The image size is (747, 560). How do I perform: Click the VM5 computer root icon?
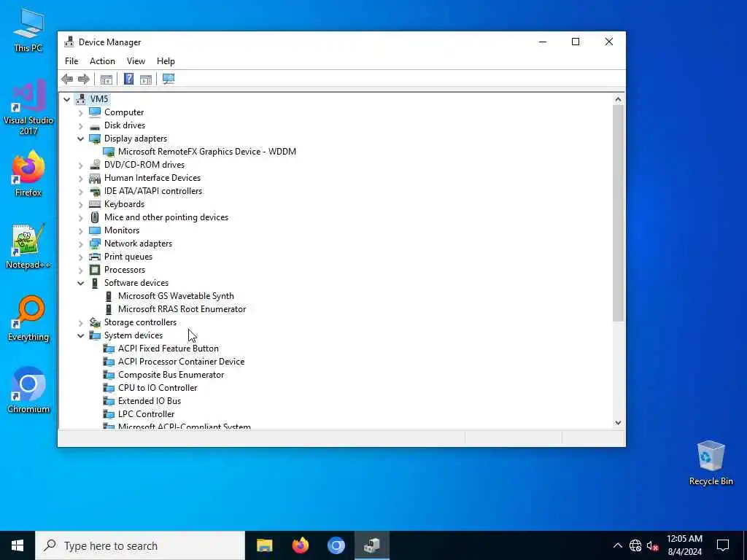tap(81, 99)
